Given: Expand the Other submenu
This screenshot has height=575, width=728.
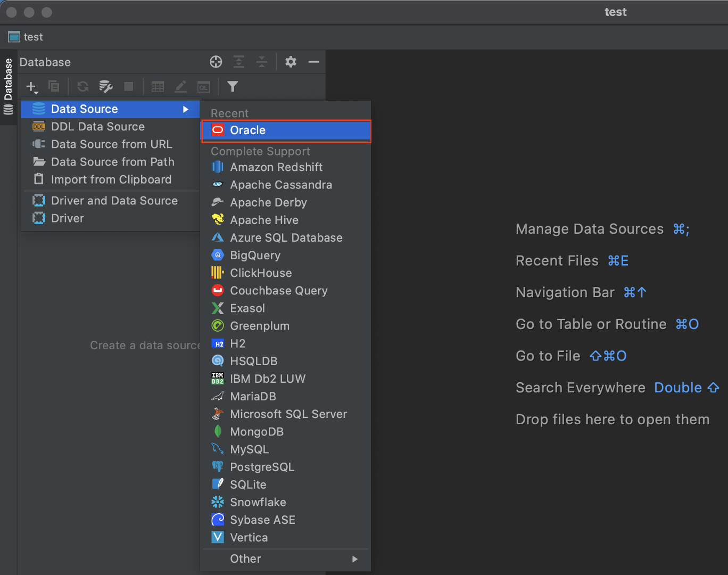Looking at the screenshot, I should (x=286, y=559).
